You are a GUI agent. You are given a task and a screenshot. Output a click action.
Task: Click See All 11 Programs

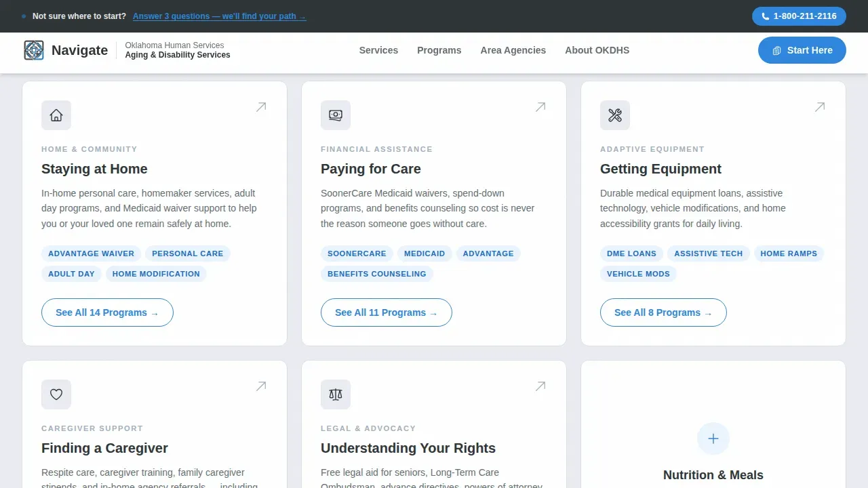[387, 312]
